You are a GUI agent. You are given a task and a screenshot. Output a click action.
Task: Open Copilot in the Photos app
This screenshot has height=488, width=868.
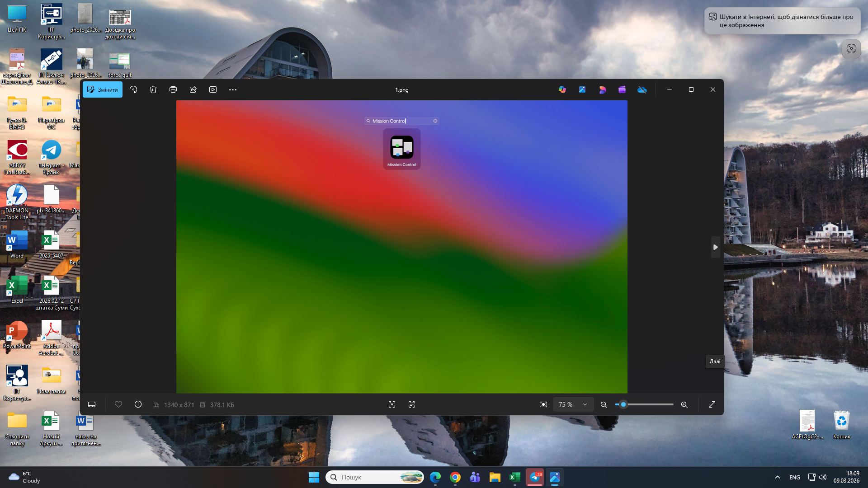(x=562, y=89)
